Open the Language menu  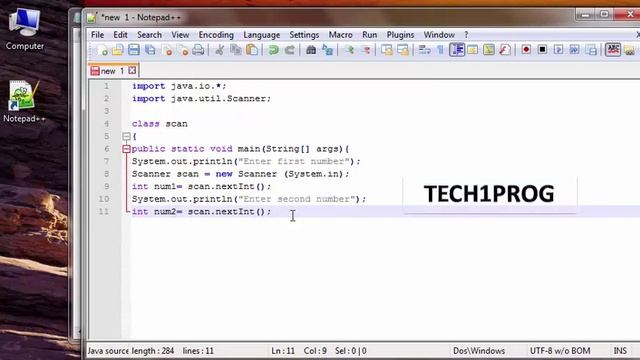(262, 35)
